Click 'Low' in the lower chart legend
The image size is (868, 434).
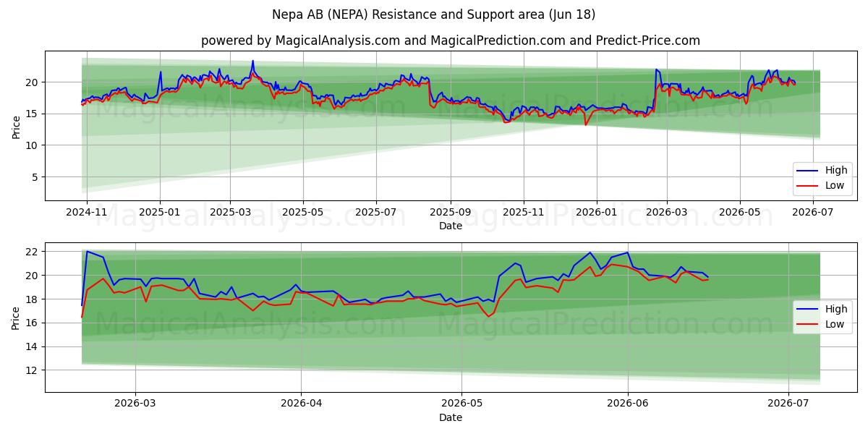pos(835,324)
